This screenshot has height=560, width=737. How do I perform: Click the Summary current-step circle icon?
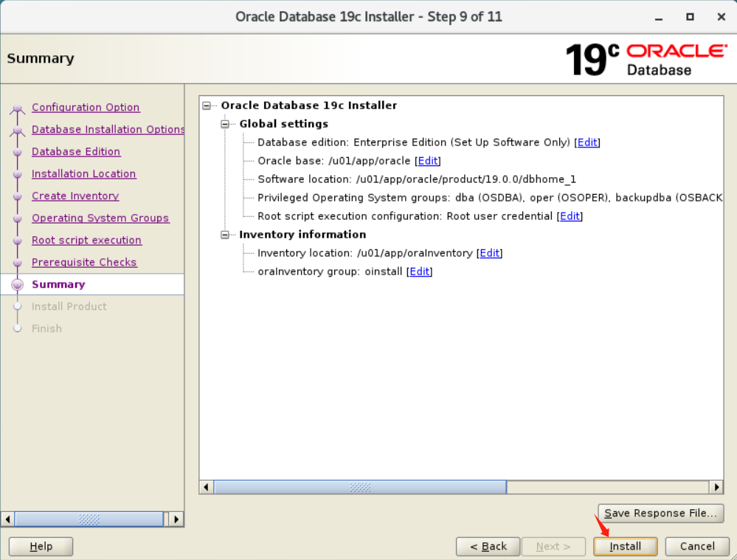18,285
